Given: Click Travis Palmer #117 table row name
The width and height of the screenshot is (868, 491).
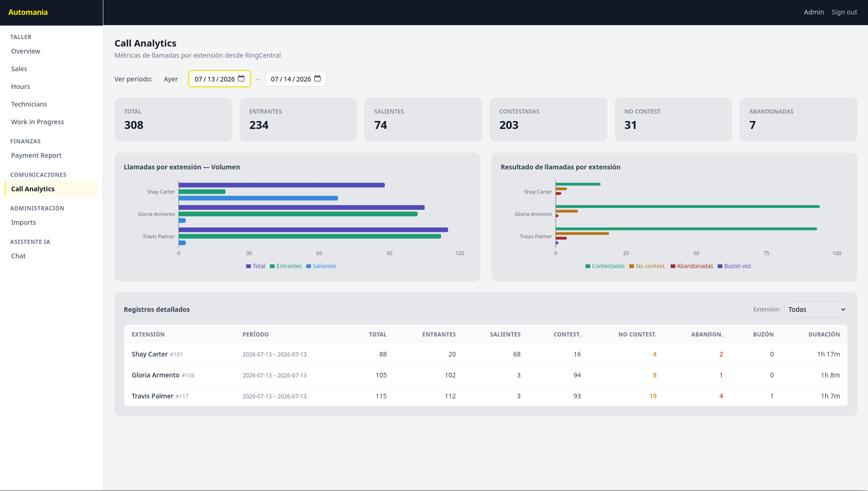Looking at the screenshot, I should [x=160, y=396].
